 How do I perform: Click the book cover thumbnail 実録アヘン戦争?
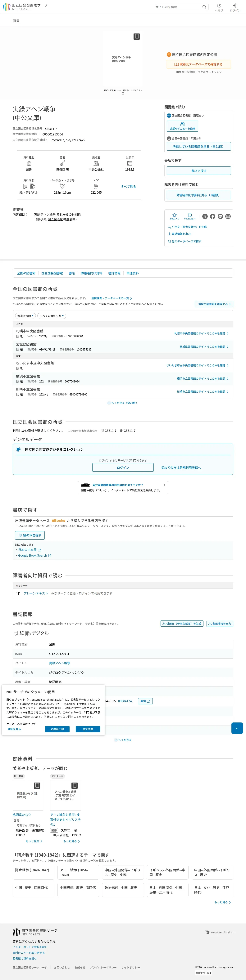tap(123, 59)
